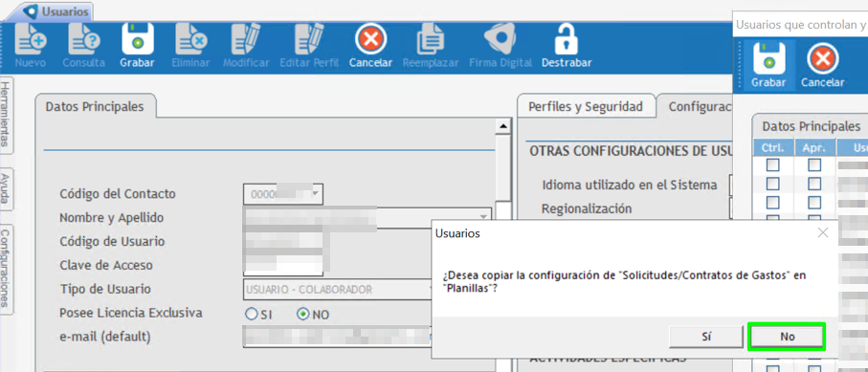The width and height of the screenshot is (868, 372).
Task: Close the Usuarios confirmation dialog
Action: (823, 233)
